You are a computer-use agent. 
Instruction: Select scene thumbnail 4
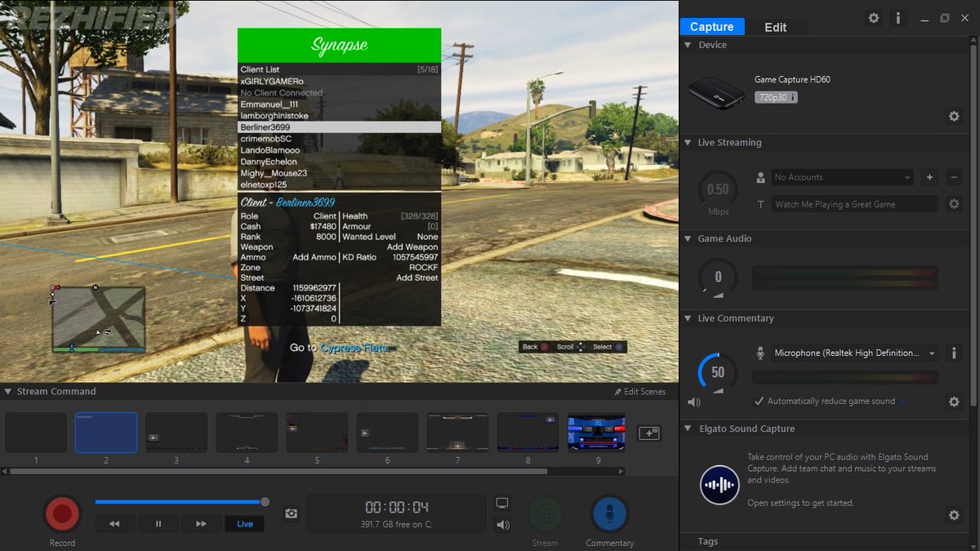(247, 433)
